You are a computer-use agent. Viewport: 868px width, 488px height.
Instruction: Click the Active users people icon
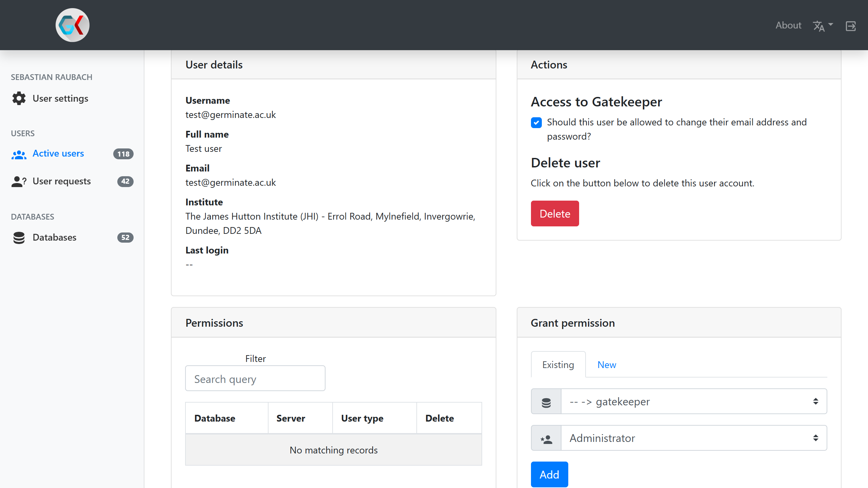(19, 155)
